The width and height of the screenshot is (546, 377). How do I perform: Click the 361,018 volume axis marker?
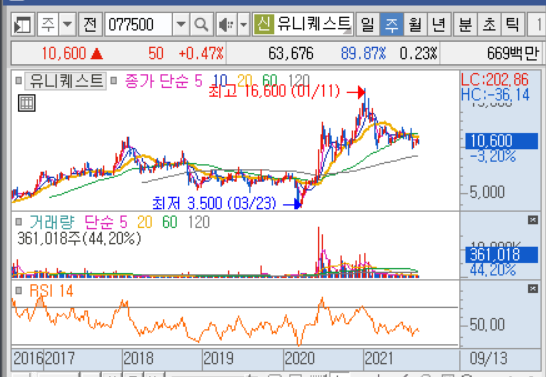[501, 254]
